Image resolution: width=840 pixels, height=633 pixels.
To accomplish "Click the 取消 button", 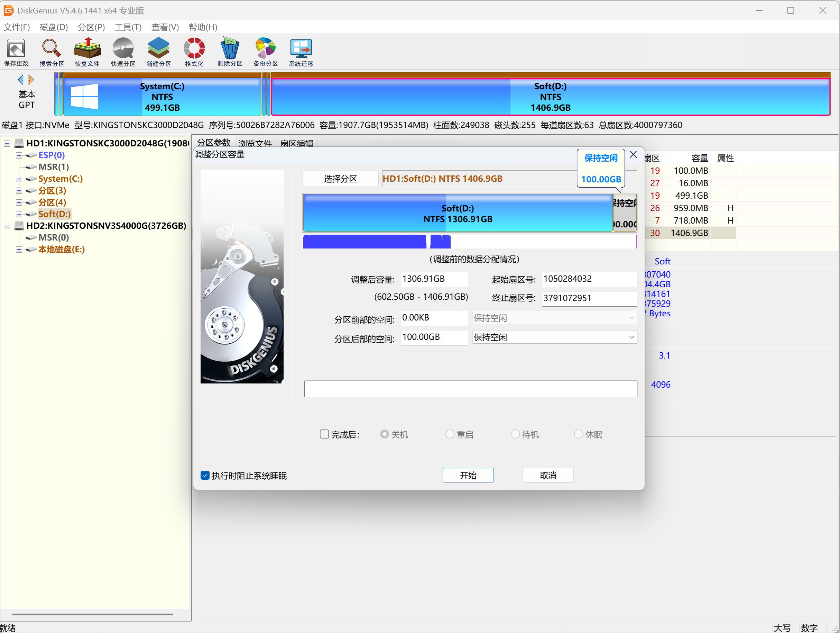I will tap(547, 475).
